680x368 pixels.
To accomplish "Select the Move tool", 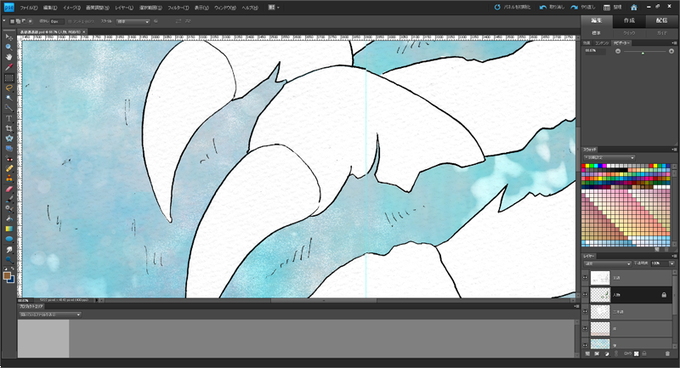I will [9, 37].
